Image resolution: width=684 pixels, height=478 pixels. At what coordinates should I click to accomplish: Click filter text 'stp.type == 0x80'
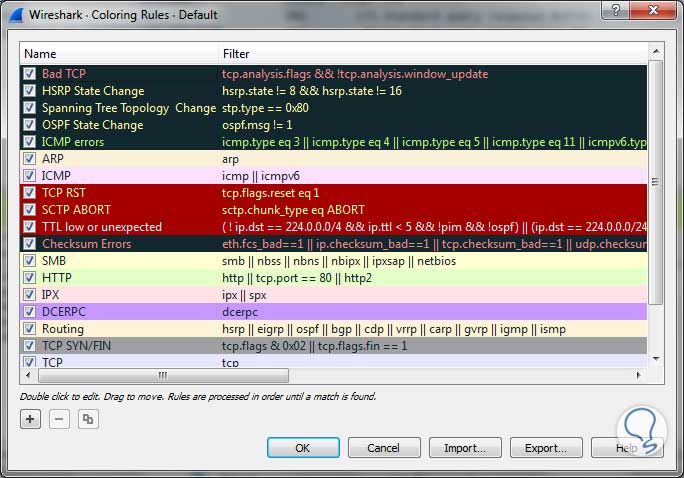tap(265, 108)
